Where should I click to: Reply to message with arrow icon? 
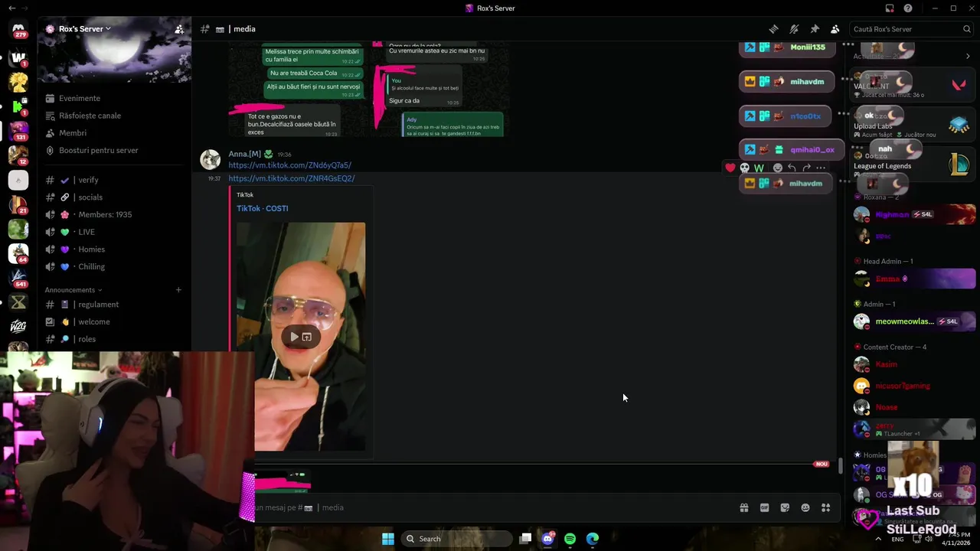[792, 168]
